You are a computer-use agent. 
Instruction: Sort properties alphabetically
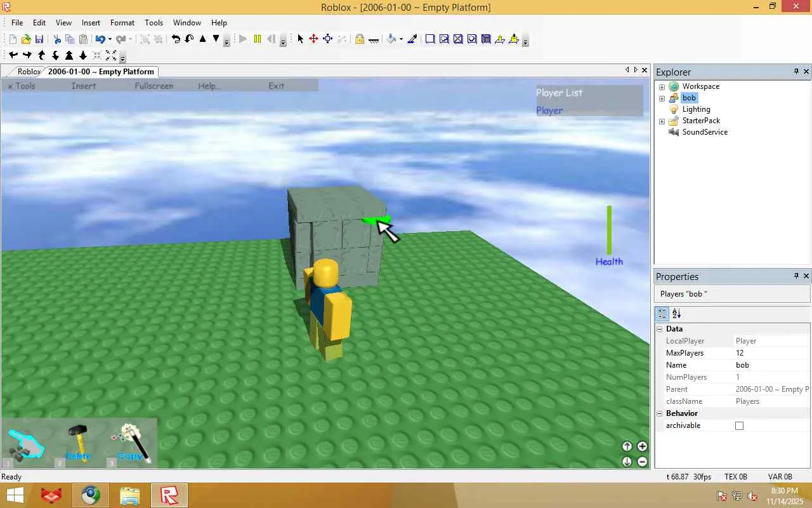tap(676, 314)
